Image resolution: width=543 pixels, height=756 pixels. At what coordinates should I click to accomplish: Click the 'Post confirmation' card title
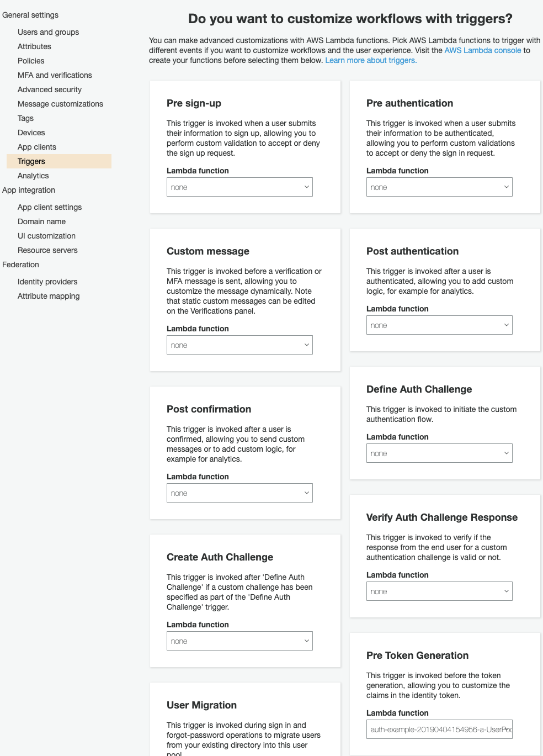pos(209,409)
